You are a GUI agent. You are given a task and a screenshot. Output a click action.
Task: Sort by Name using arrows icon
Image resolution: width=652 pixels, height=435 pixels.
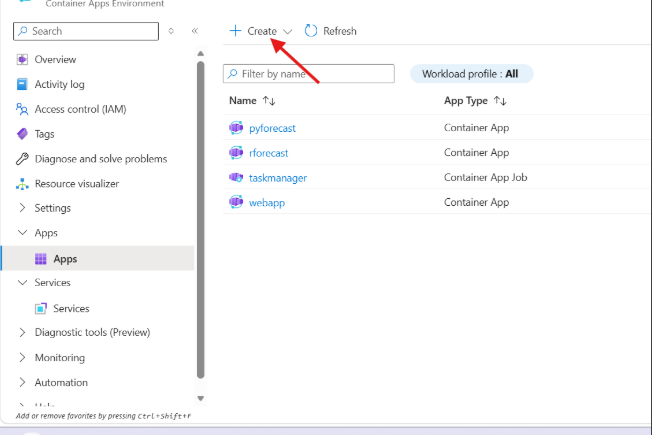[x=269, y=101]
